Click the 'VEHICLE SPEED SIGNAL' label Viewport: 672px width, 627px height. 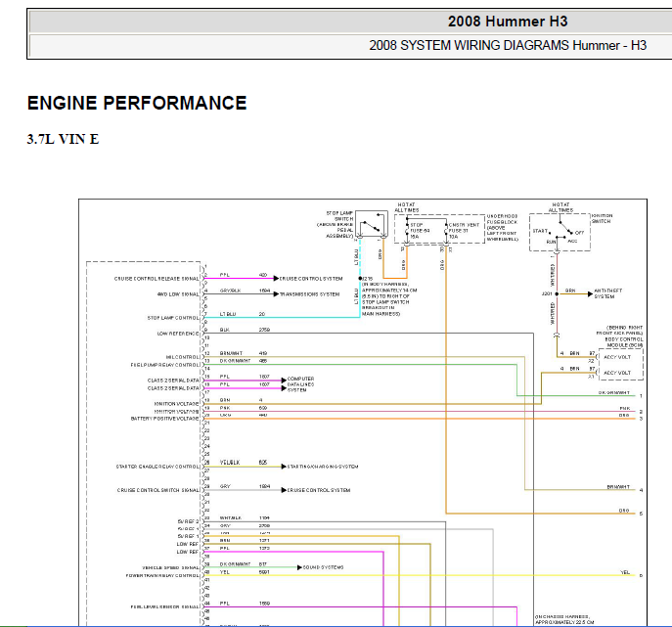click(170, 568)
